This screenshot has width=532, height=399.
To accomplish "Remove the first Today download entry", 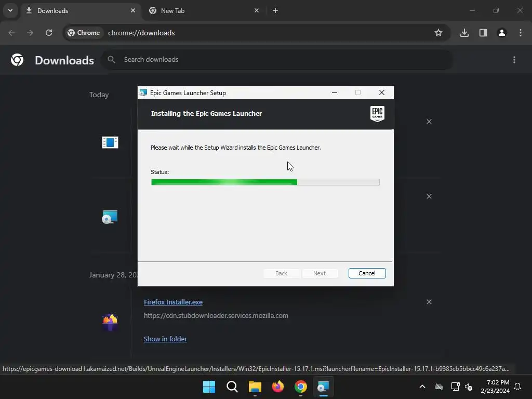I will tap(429, 122).
